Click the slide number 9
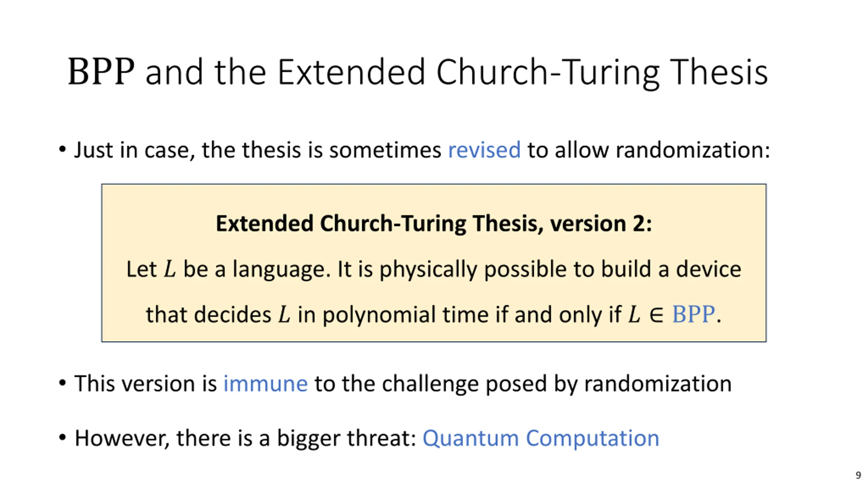The image size is (868, 488). pos(858,475)
